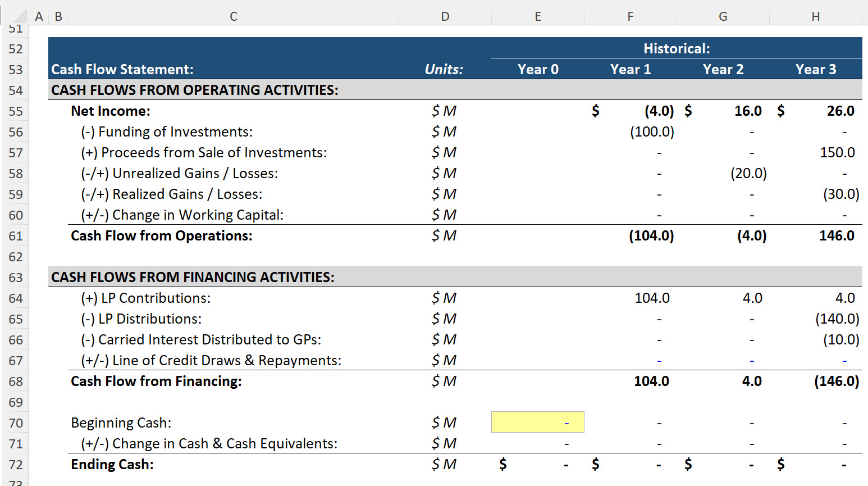Image resolution: width=868 pixels, height=486 pixels.
Task: Click '(+) Proceeds from Sale of Investments:' label
Action: click(x=204, y=152)
